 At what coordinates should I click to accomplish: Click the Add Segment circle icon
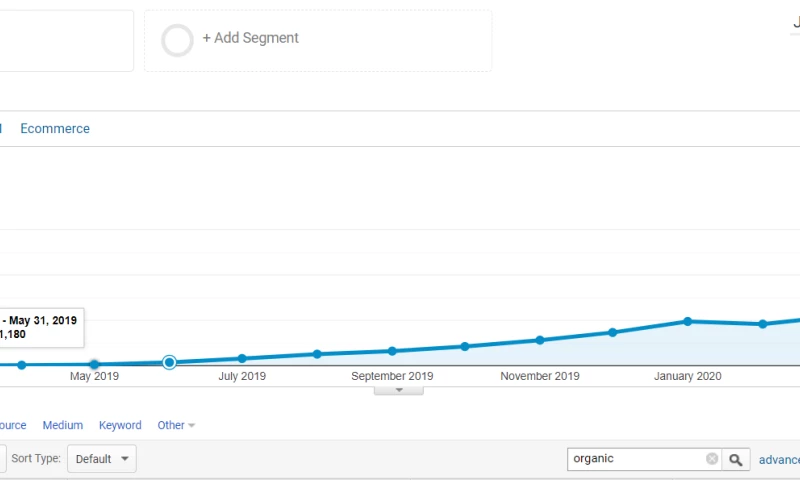[x=177, y=41]
